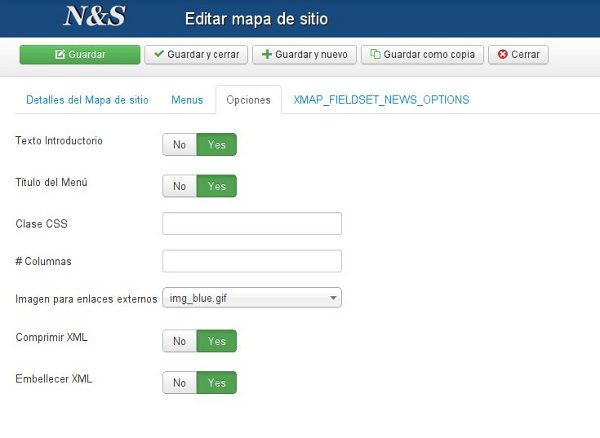Click the red X icon on Cerrar
This screenshot has width=600, height=438.
pyautogui.click(x=503, y=54)
